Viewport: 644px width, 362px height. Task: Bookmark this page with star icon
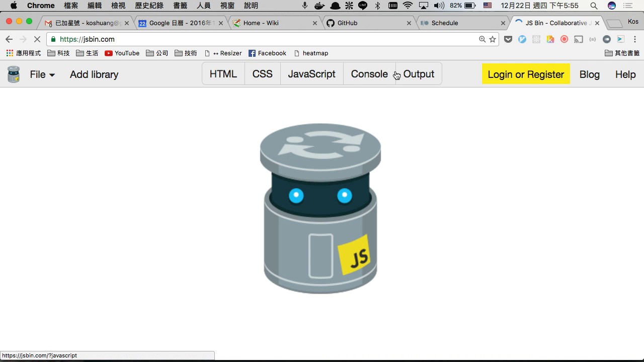493,39
